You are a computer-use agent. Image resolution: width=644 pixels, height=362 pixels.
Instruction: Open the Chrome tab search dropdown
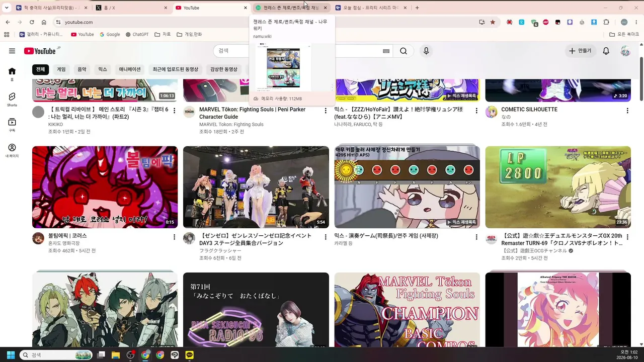[7, 8]
